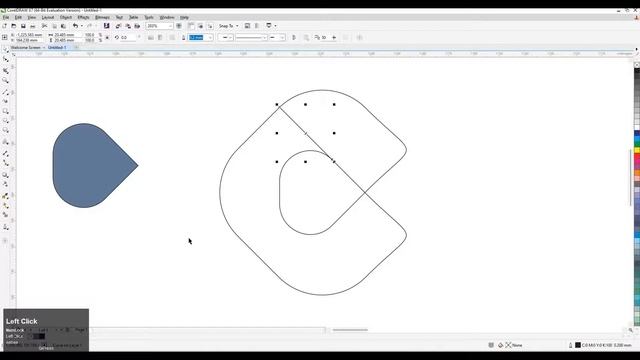640x360 pixels.
Task: Click the Search content icon
Action: (x=107, y=26)
